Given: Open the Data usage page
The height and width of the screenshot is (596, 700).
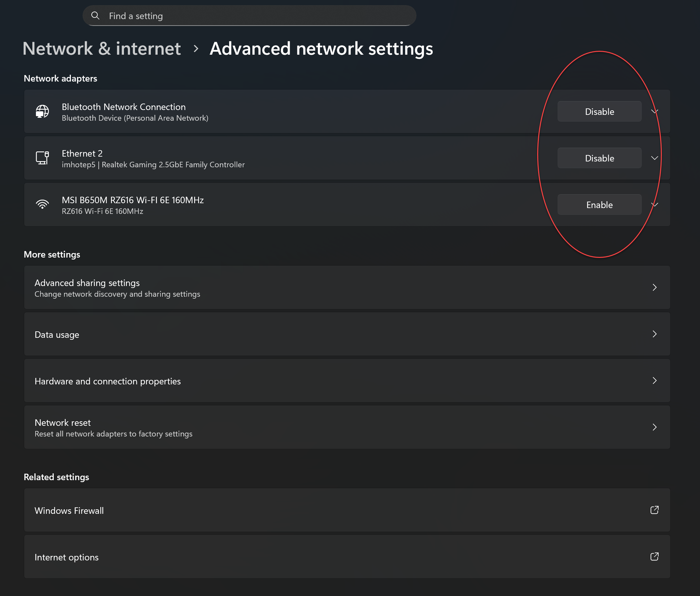Looking at the screenshot, I should 57,335.
